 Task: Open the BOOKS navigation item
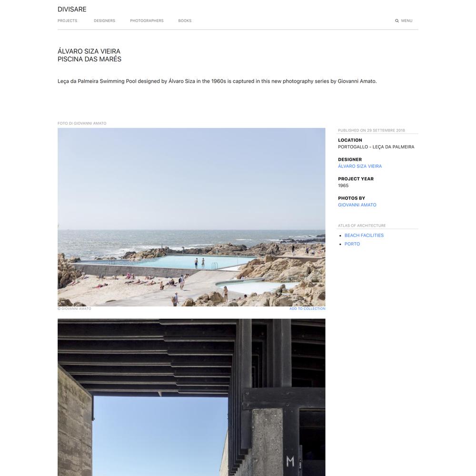pyautogui.click(x=185, y=20)
